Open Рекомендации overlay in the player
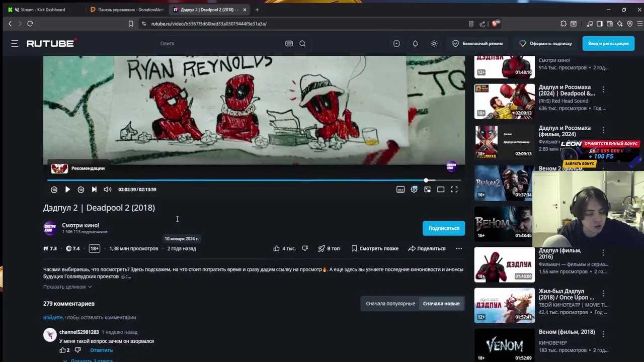The height and width of the screenshot is (362, 644). coord(78,168)
